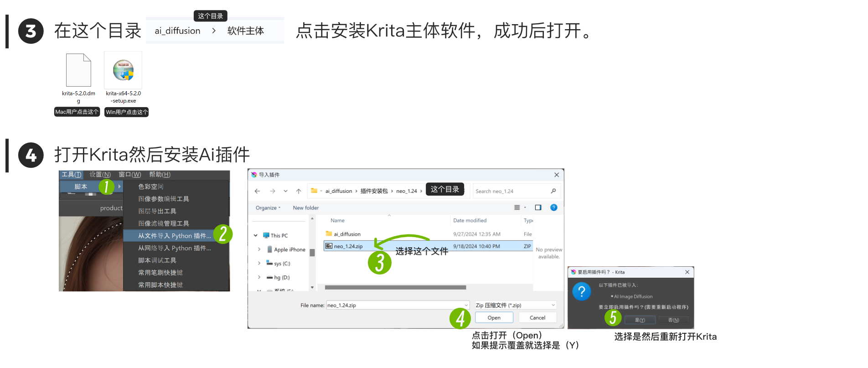Image resolution: width=868 pixels, height=368 pixels.
Task: Open the krita-5.2.0.dmg file icon
Action: [78, 70]
